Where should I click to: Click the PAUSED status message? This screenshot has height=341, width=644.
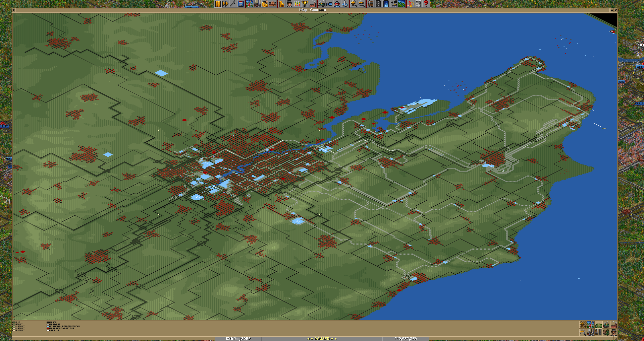tap(322, 339)
